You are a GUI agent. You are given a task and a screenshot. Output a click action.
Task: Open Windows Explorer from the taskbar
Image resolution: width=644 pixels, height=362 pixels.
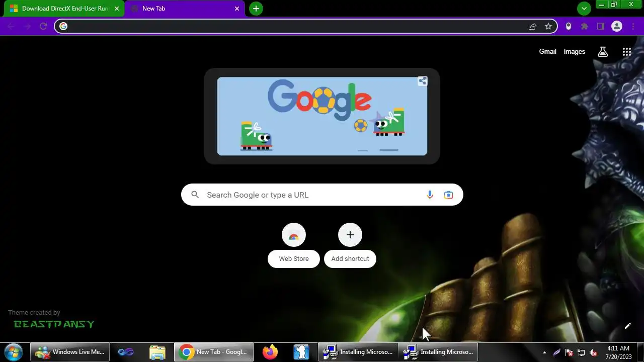(x=157, y=352)
